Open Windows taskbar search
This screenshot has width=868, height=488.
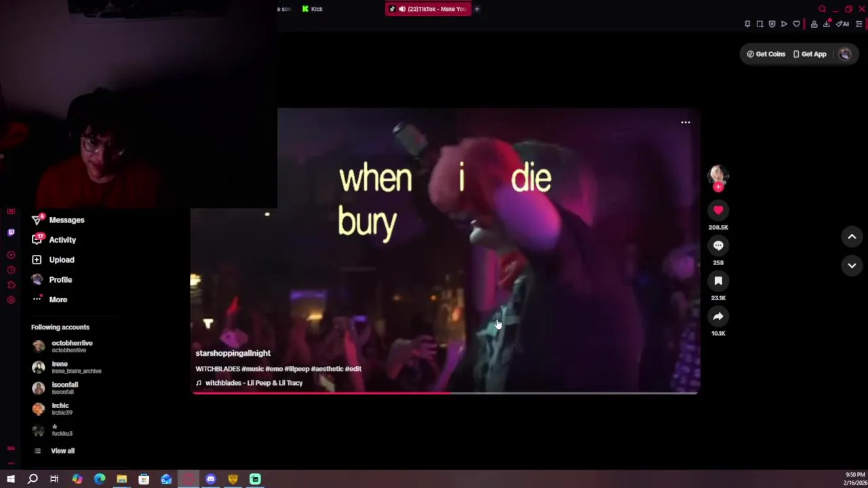pos(33,479)
